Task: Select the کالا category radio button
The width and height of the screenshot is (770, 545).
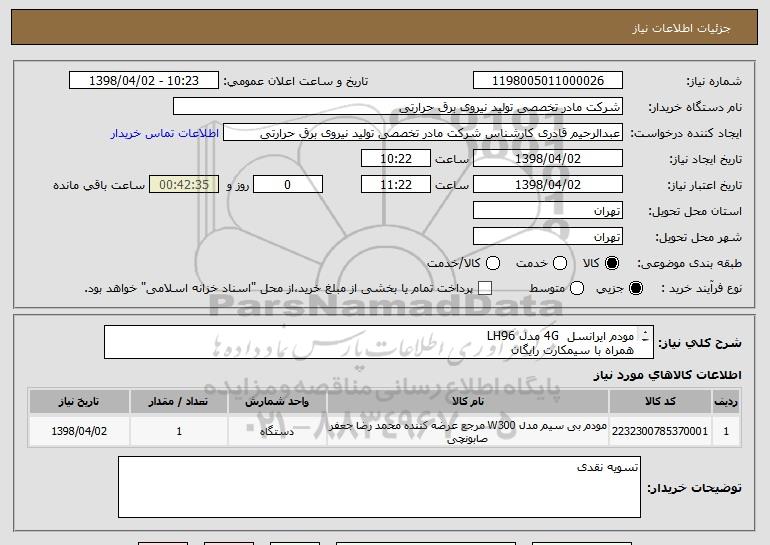Action: pyautogui.click(x=612, y=263)
